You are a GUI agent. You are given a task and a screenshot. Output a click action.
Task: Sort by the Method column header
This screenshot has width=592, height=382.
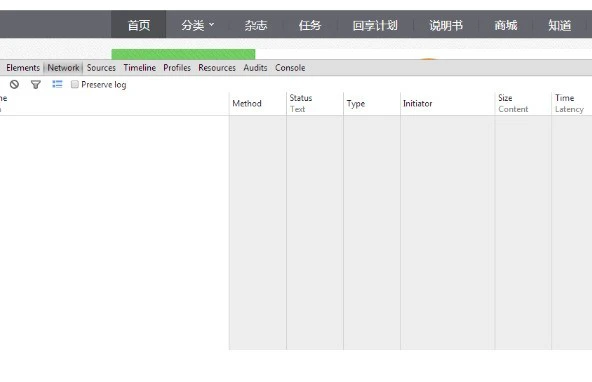click(258, 103)
